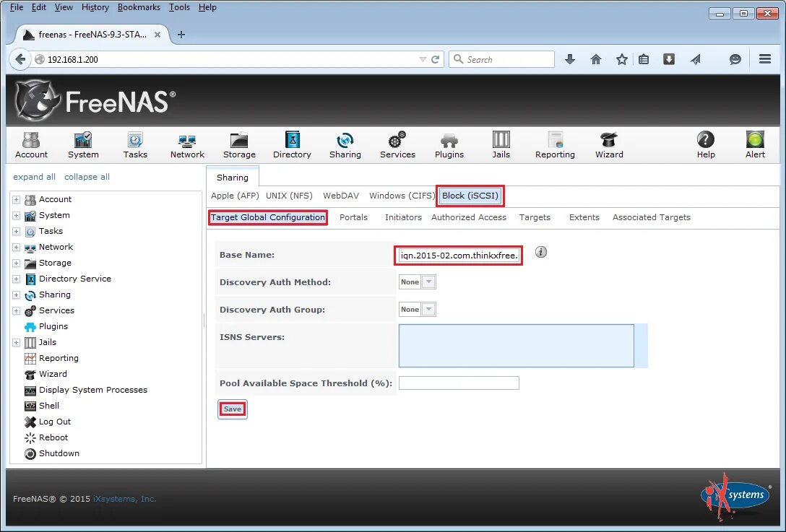Open the Sharing toolbar icon
Viewport: 786px width, 532px height.
(345, 145)
